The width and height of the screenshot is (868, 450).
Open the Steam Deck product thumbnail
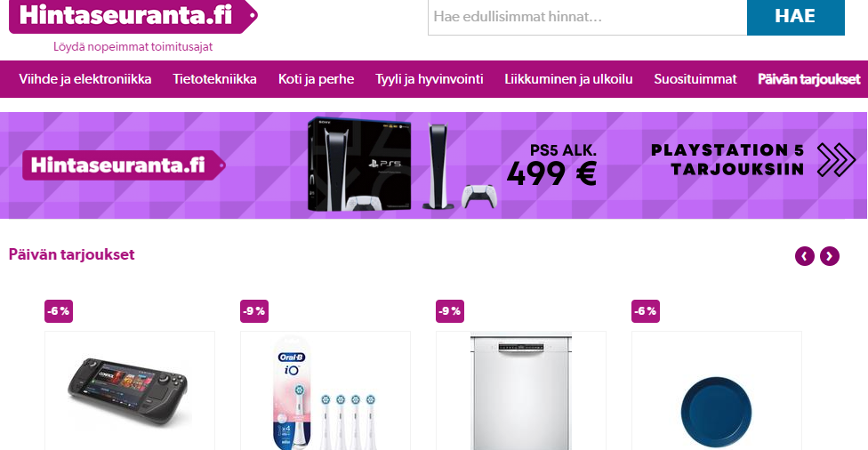(x=130, y=390)
